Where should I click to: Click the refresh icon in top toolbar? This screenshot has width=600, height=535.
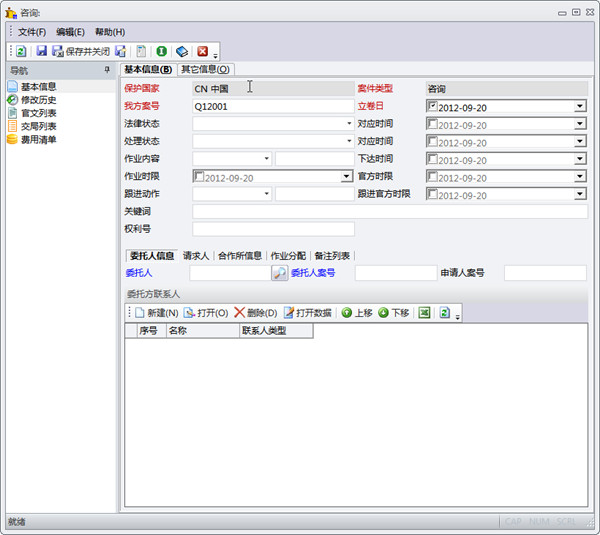point(21,51)
